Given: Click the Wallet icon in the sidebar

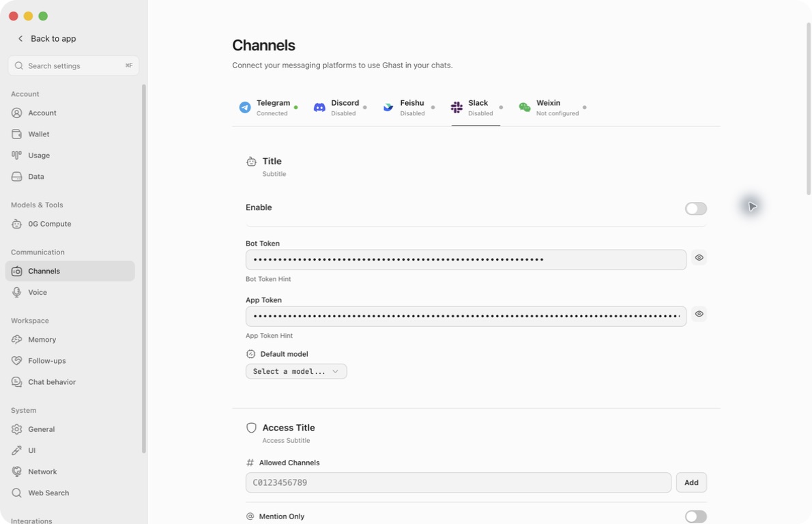Looking at the screenshot, I should click(16, 134).
